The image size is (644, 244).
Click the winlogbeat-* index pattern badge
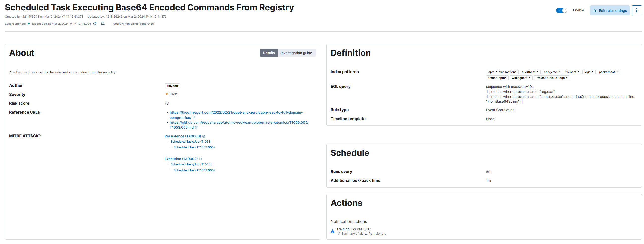coord(521,78)
